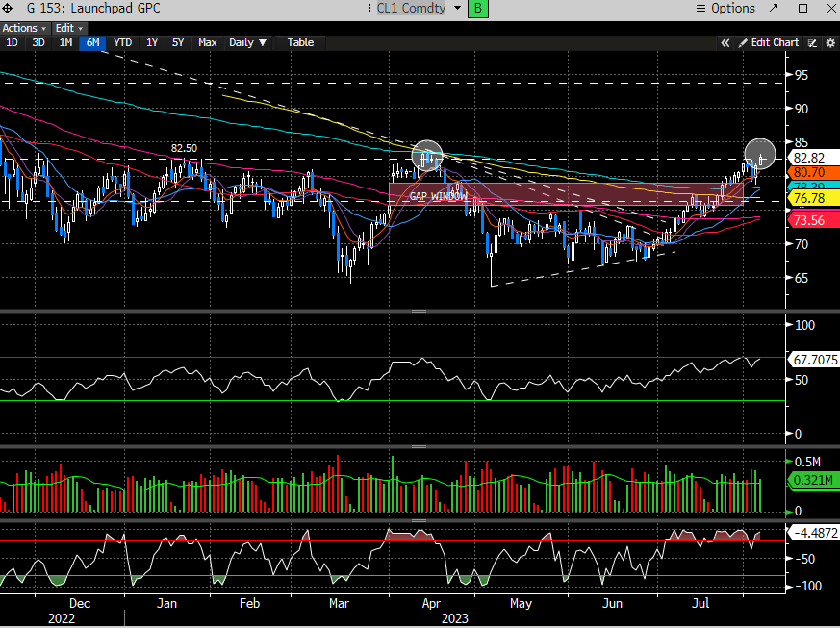Click the orange 80.70 moving average label
The image size is (840, 628).
point(812,172)
